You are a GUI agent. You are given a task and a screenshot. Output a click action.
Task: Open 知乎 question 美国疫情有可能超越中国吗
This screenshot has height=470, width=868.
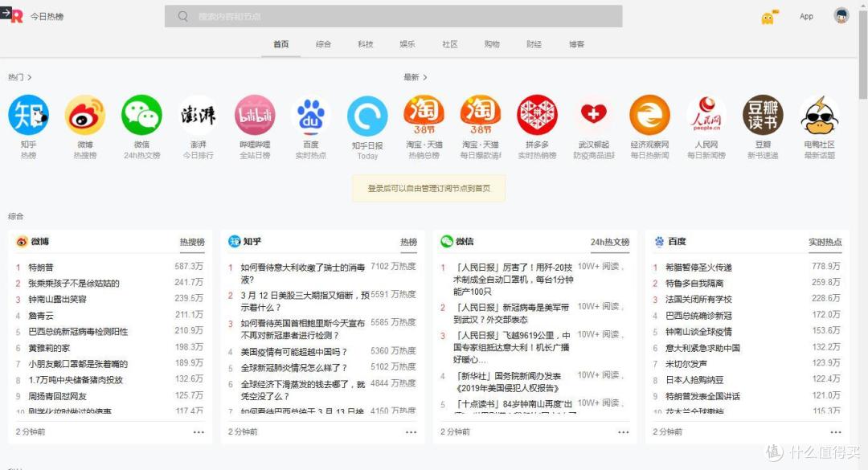(294, 352)
